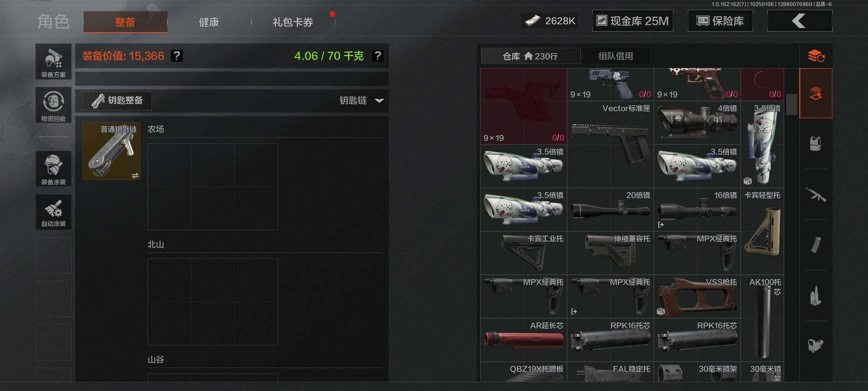Click the help icon next to equipment value
This screenshot has width=868, height=391.
177,56
